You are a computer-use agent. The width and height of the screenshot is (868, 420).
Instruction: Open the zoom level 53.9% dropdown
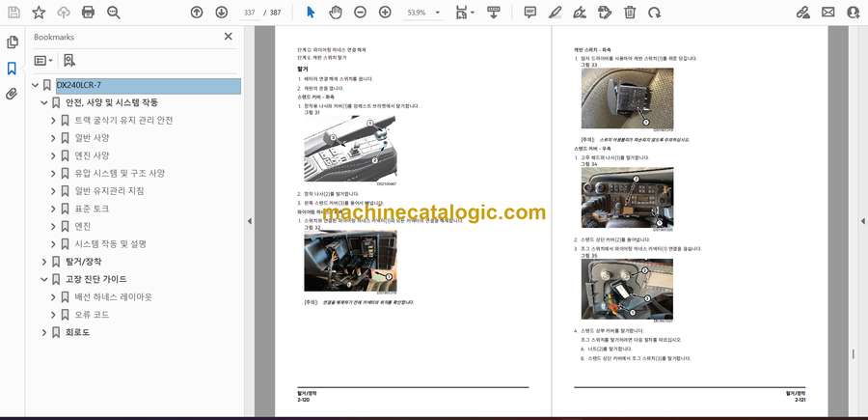pyautogui.click(x=423, y=13)
